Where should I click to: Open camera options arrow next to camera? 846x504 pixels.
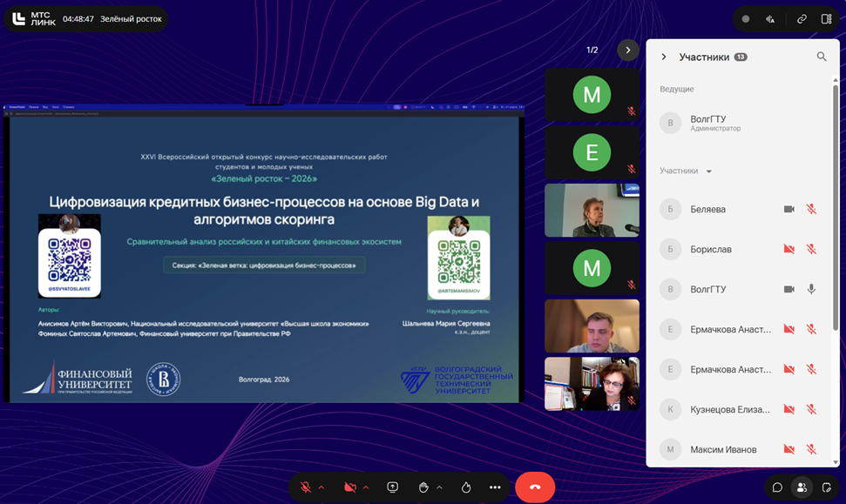365,487
